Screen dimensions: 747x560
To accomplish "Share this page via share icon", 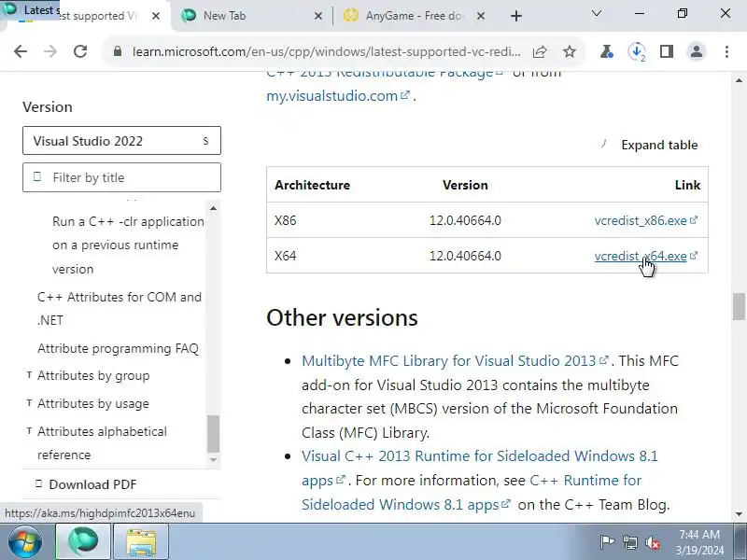I will (x=540, y=51).
